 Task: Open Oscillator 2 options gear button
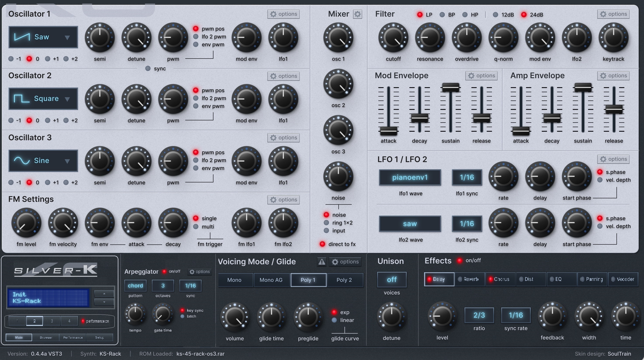click(284, 76)
